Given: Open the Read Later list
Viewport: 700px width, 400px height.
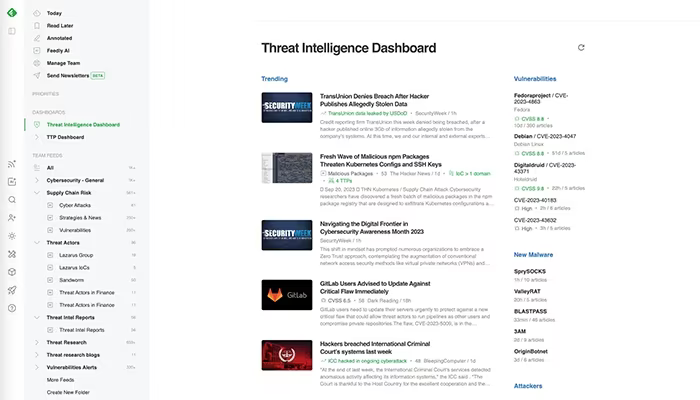Looking at the screenshot, I should [x=60, y=26].
